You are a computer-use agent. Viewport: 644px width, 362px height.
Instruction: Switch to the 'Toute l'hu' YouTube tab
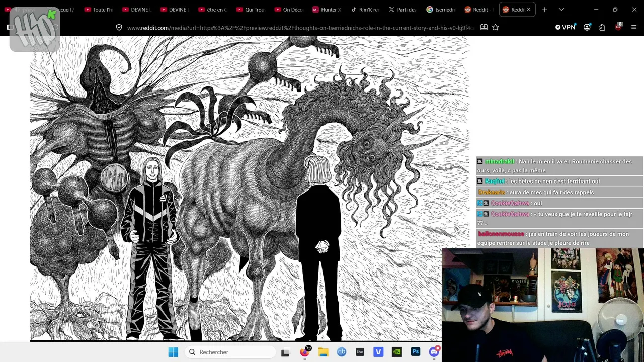click(99, 10)
